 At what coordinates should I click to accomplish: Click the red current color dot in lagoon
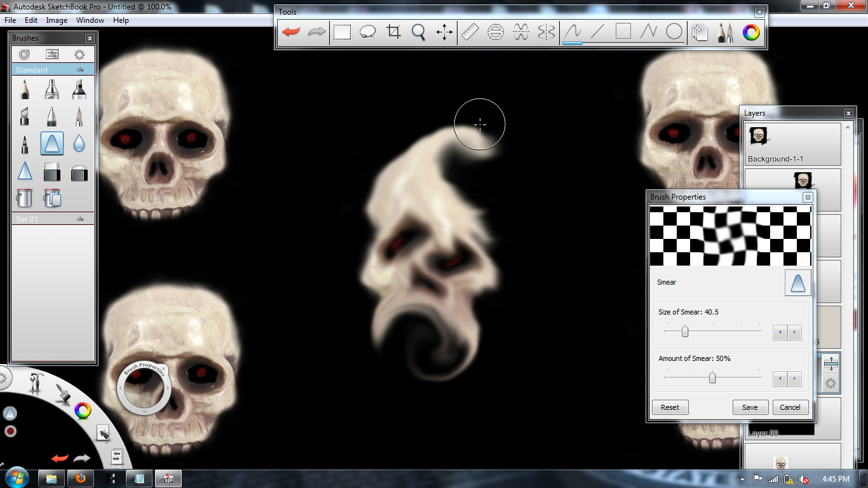coord(10,431)
